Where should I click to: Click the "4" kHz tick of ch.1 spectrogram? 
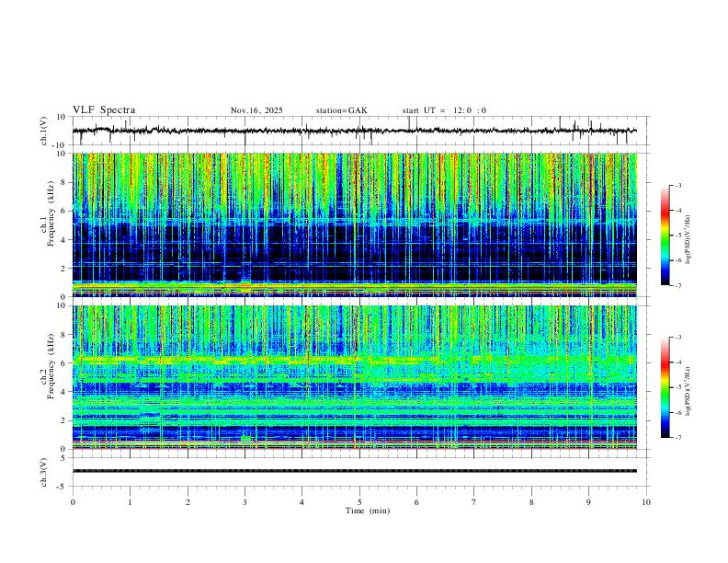click(64, 240)
